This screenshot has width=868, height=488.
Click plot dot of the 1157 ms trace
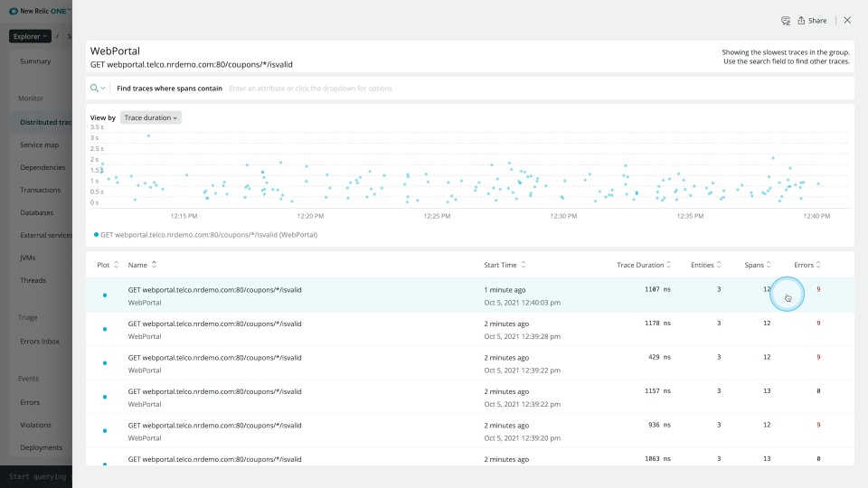(x=105, y=397)
